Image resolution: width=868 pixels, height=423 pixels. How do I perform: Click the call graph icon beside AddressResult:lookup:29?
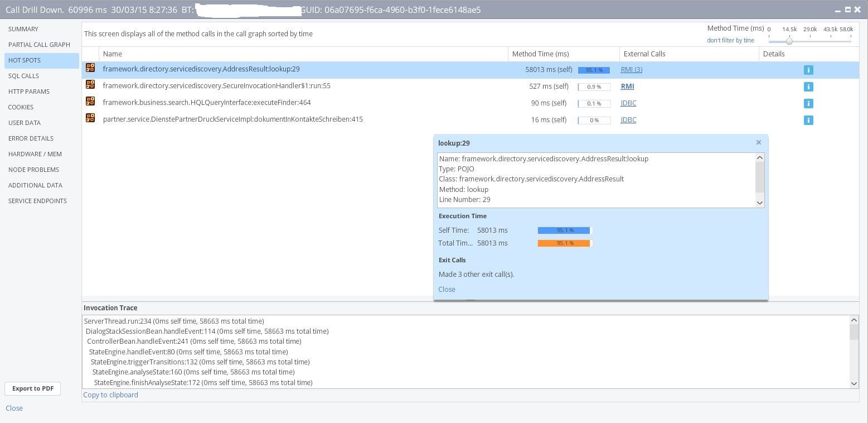[90, 68]
